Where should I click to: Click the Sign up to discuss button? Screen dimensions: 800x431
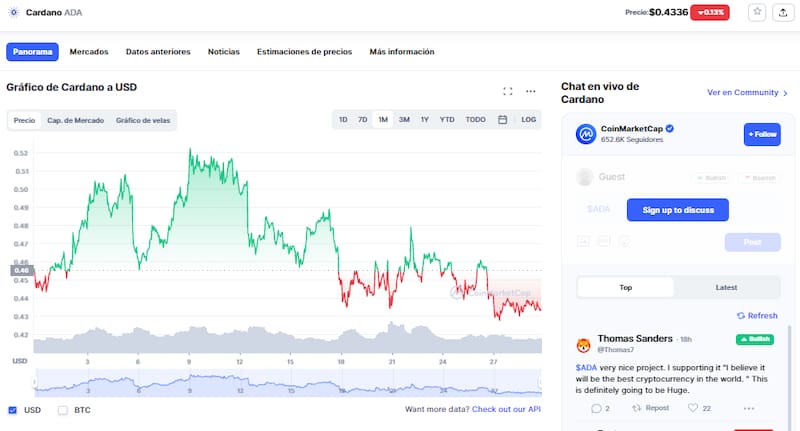pyautogui.click(x=677, y=210)
